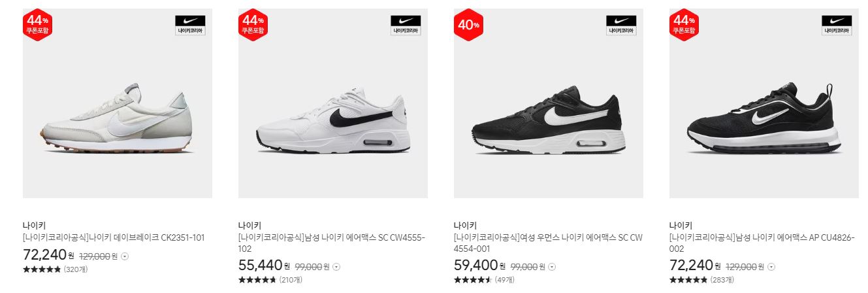
Task: Click Nike Korea logo on Daybreak card
Action: pos(190,26)
